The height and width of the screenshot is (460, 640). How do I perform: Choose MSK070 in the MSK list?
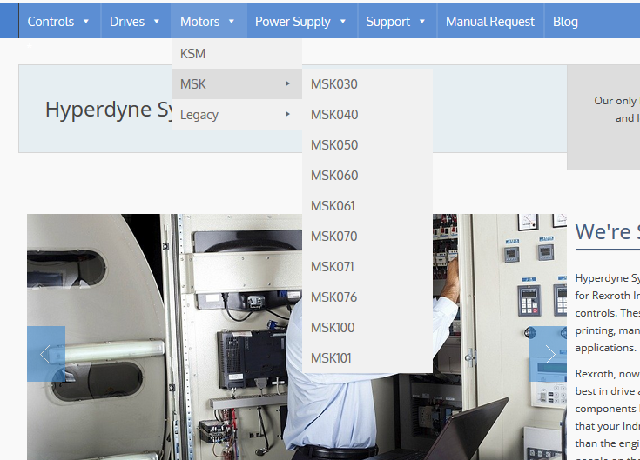(367, 236)
